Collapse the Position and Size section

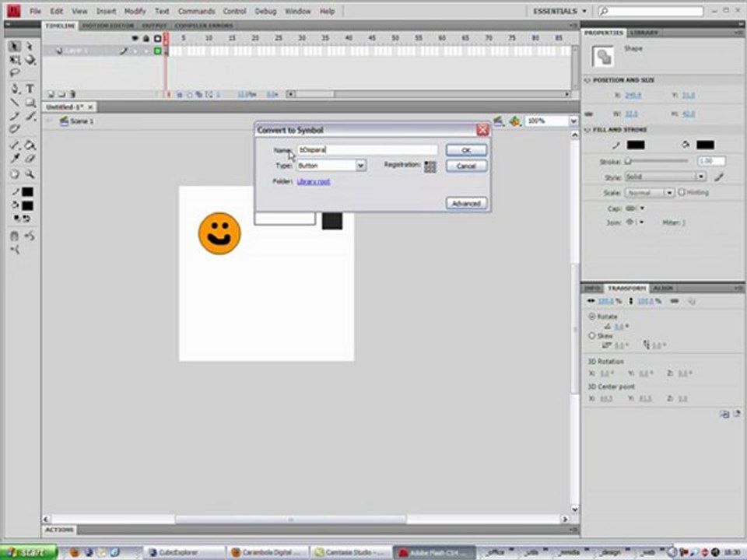coord(587,80)
